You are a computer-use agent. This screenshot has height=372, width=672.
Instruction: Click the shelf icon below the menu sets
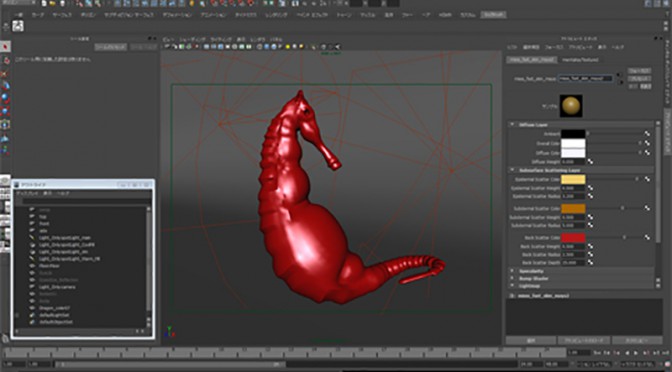18,26
